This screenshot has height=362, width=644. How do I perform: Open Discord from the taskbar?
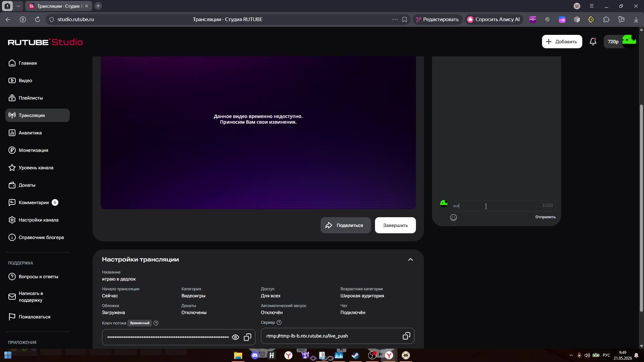255,355
